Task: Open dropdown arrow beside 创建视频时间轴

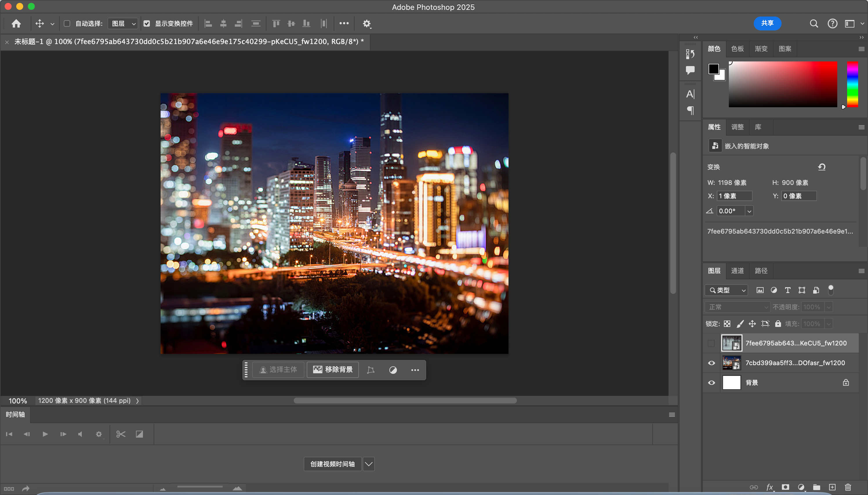Action: click(x=368, y=464)
